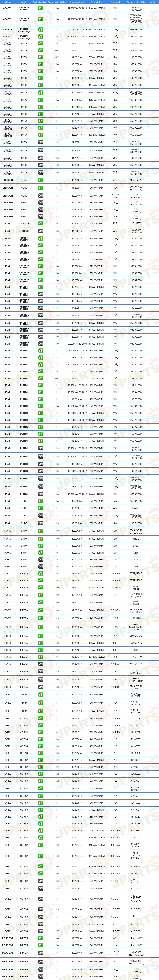
Task: Click engine code B 16 LES
Action: pyautogui.click(x=136, y=873)
